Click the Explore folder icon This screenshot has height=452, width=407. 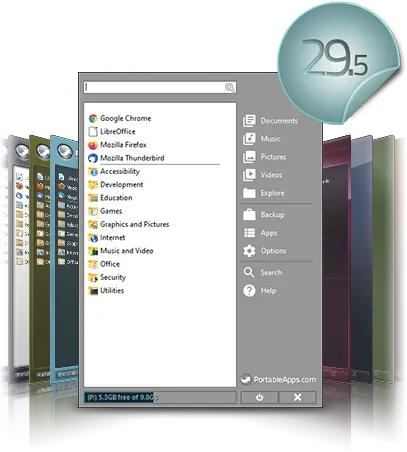tap(249, 193)
